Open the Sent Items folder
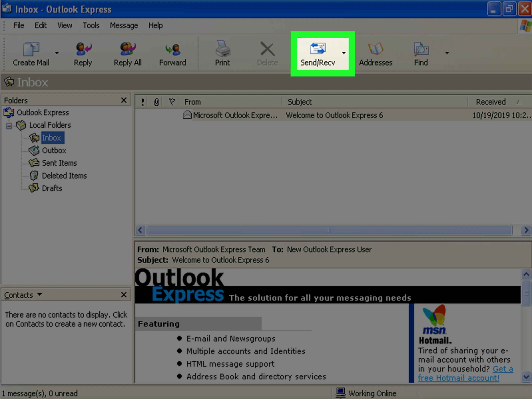 59,163
